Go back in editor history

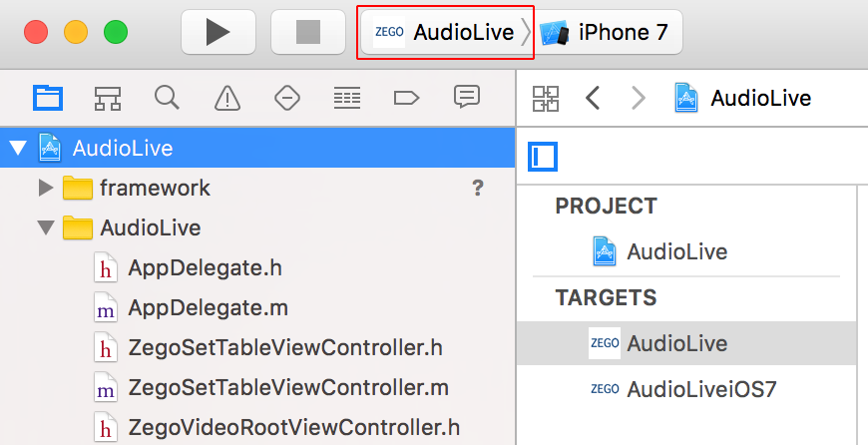(593, 99)
